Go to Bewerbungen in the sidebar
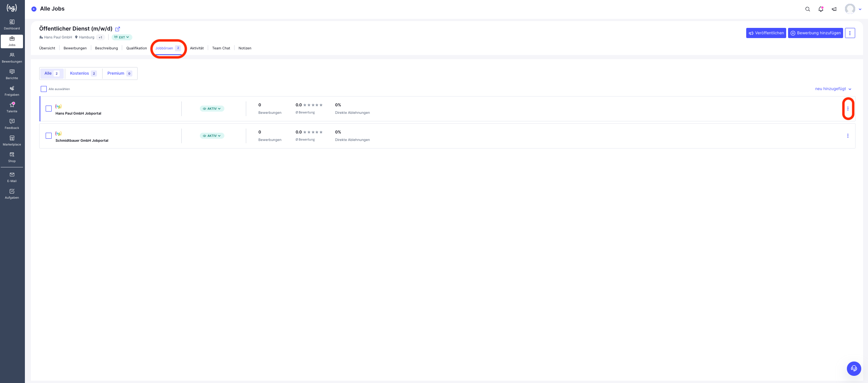This screenshot has height=383, width=868. pos(12,58)
